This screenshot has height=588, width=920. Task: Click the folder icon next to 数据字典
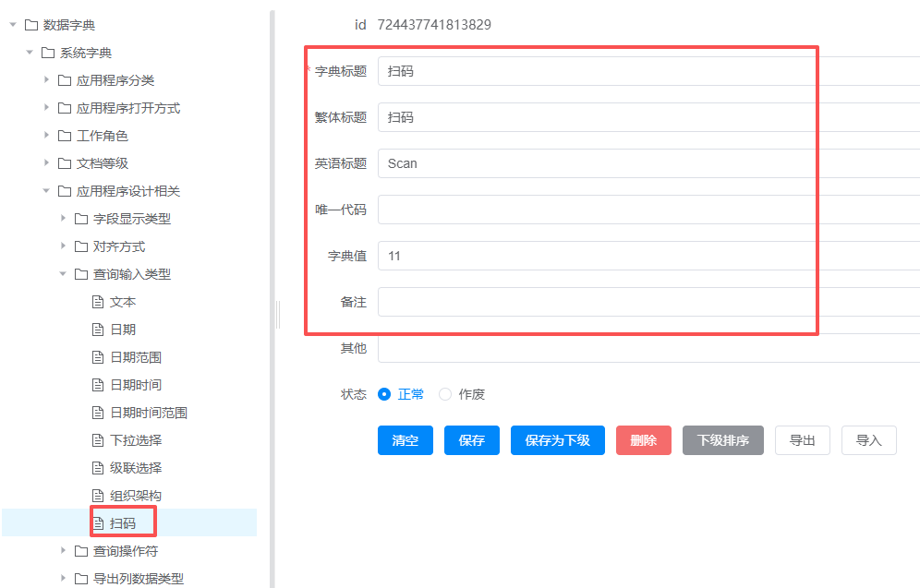coord(30,25)
